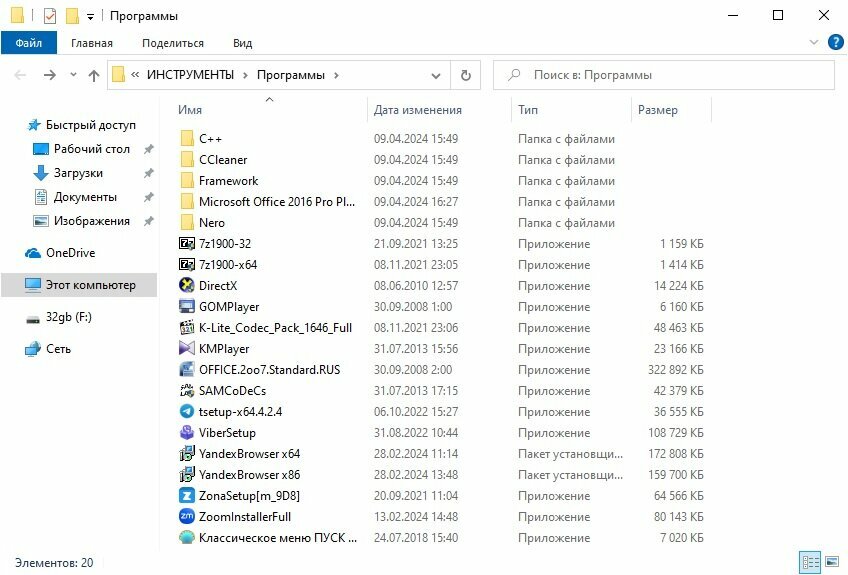Click the K-Lite_Codec_Pack_1646_Full icon
The width and height of the screenshot is (848, 575).
click(x=187, y=327)
